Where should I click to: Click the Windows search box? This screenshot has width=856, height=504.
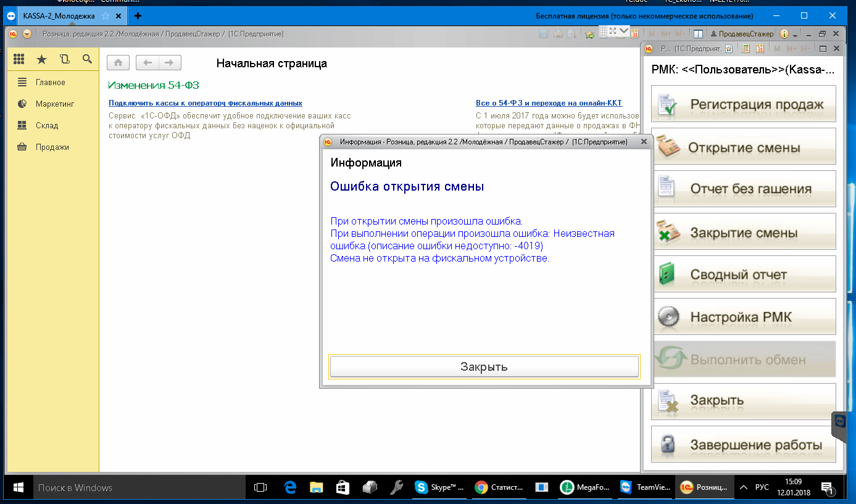tap(139, 487)
